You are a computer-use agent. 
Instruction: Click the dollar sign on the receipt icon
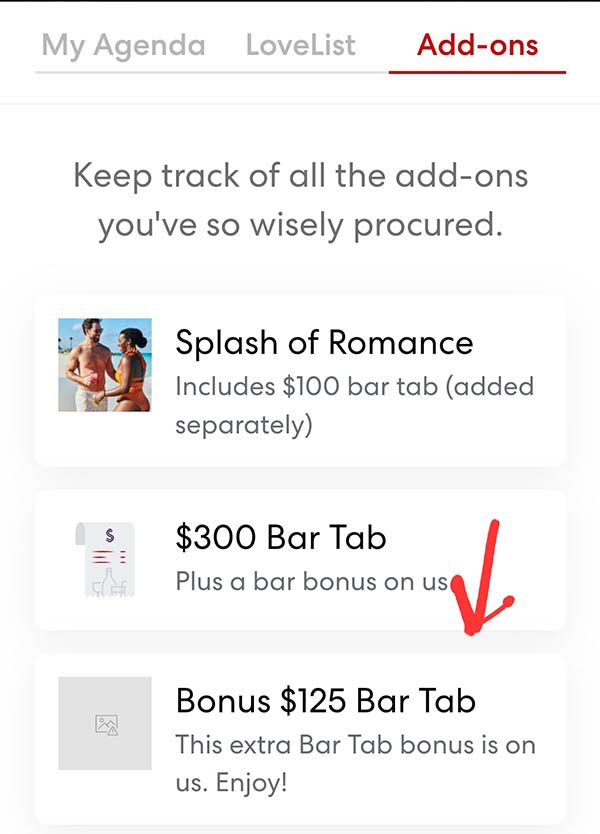coord(110,535)
